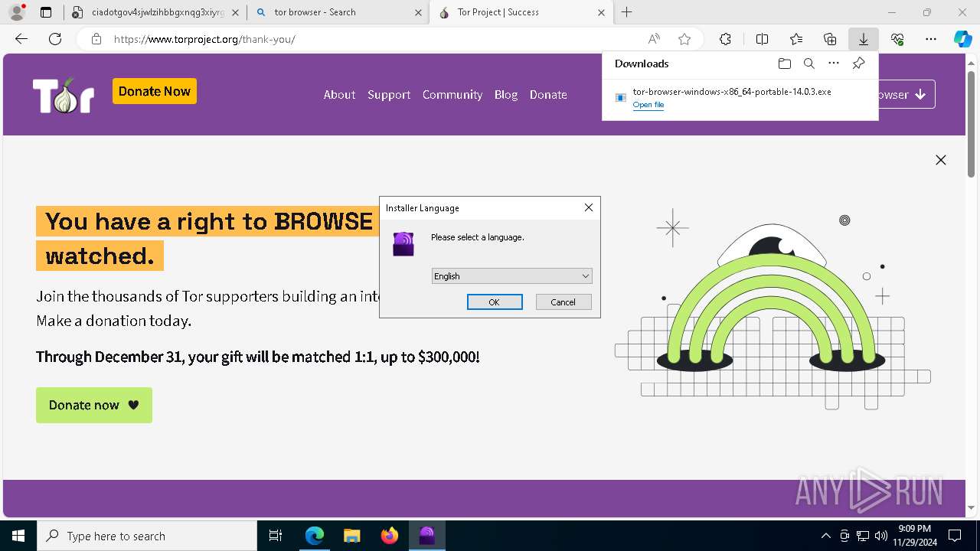Open the Support menu item

coord(389,95)
